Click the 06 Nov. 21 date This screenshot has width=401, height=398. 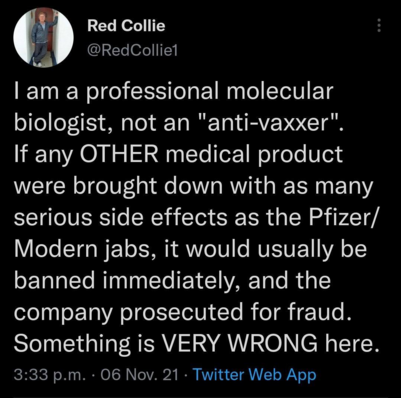click(139, 375)
